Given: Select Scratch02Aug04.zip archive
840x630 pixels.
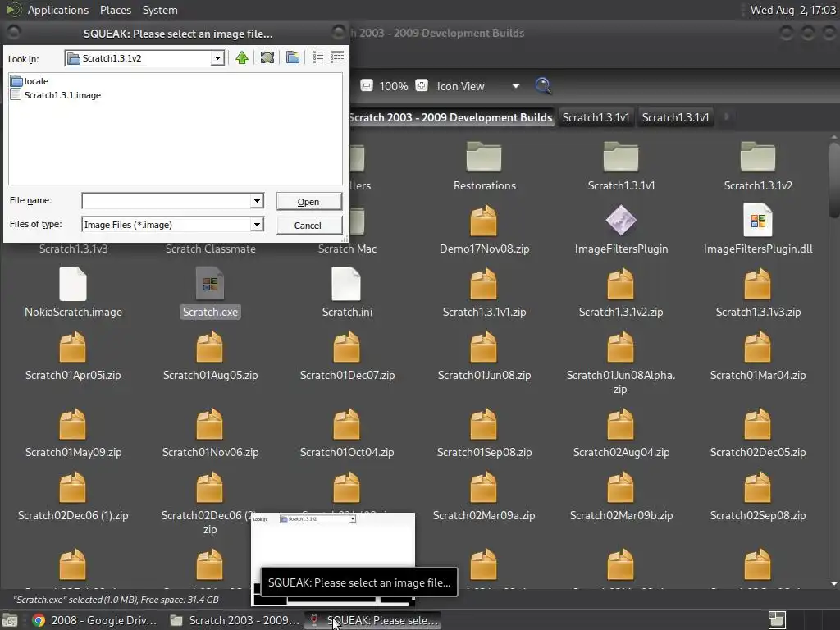Looking at the screenshot, I should [x=621, y=433].
